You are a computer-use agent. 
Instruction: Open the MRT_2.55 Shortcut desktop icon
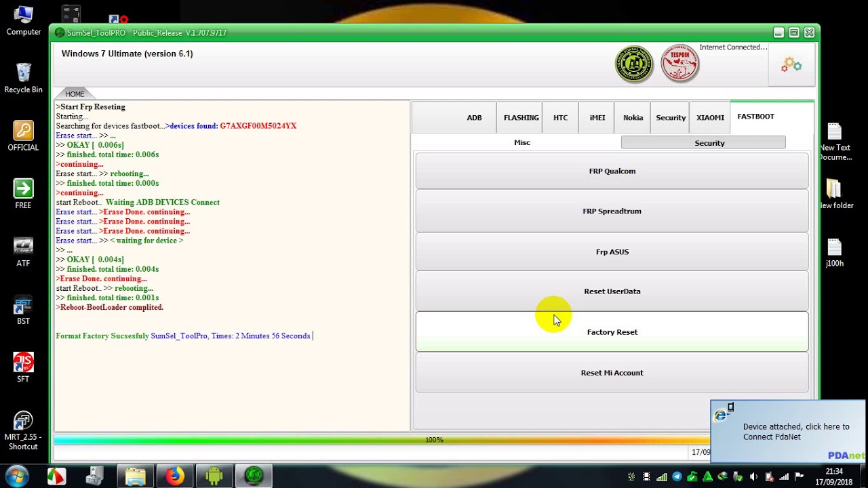click(23, 431)
